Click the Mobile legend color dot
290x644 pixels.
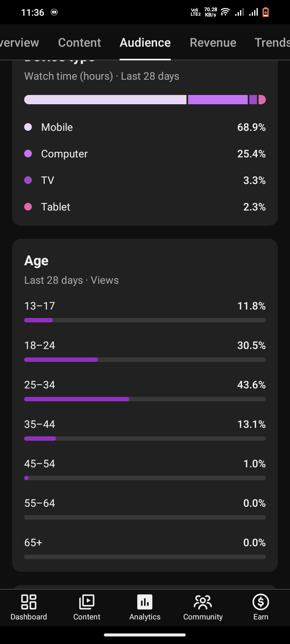pyautogui.click(x=28, y=127)
